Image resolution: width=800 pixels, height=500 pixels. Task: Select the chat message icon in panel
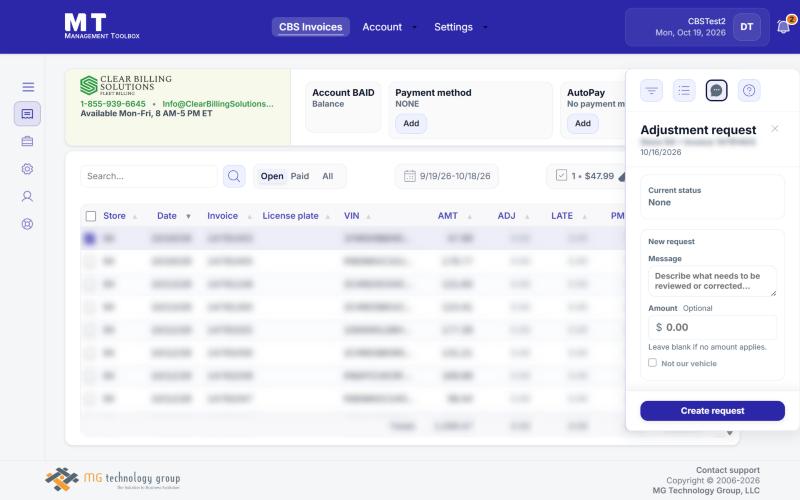coord(716,91)
